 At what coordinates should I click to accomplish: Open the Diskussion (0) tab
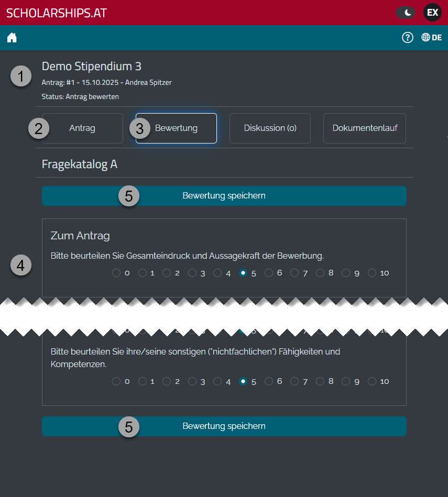coord(270,128)
